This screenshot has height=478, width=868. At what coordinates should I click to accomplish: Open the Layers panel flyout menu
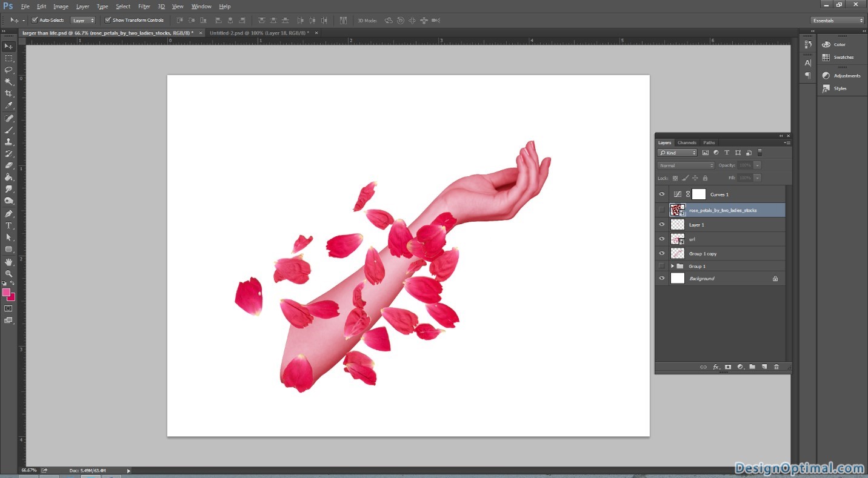tap(787, 142)
